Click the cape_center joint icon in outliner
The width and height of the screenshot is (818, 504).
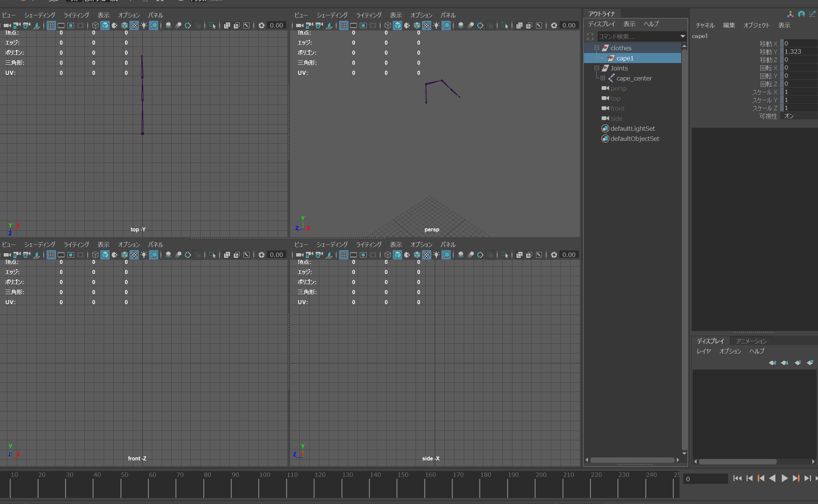(611, 78)
